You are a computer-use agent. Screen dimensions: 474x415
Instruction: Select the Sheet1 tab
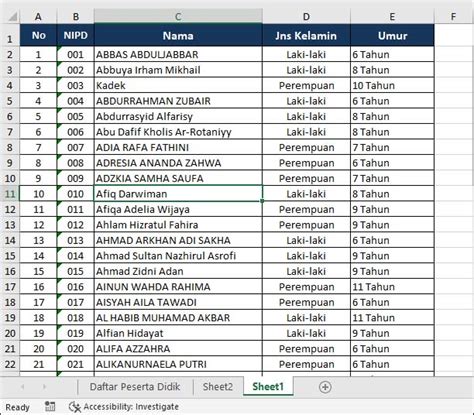coord(268,387)
